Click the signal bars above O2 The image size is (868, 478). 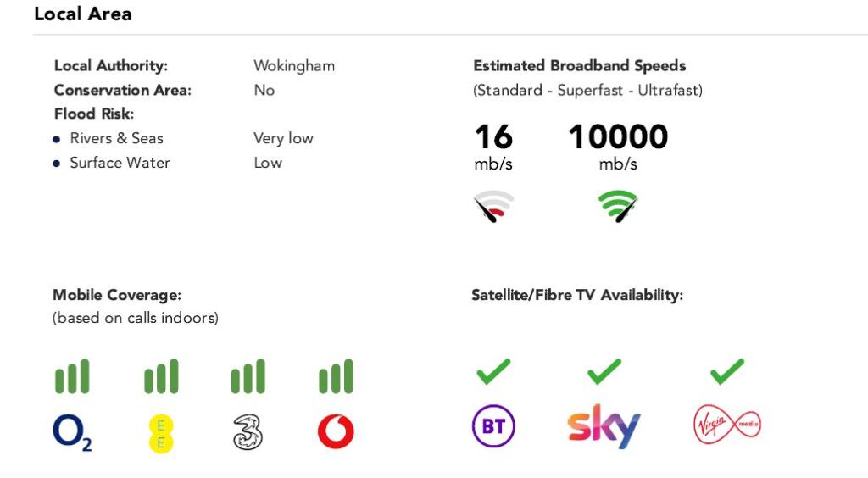(x=73, y=376)
